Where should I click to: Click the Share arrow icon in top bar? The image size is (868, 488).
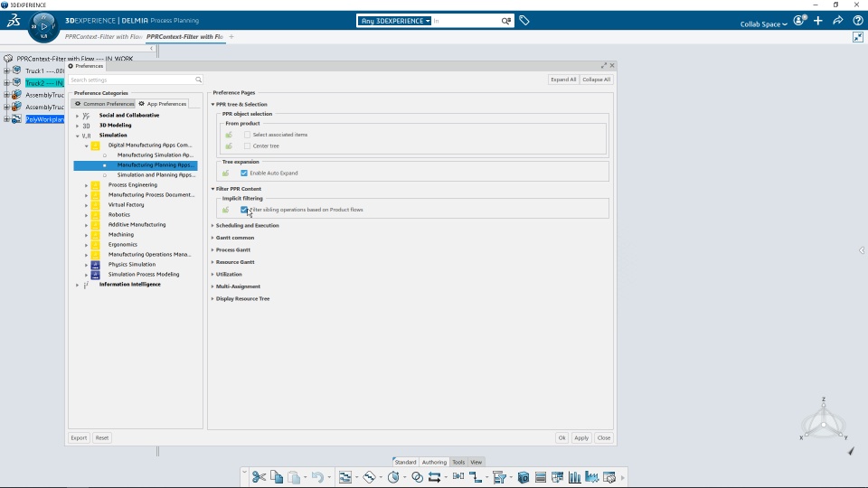(x=837, y=21)
